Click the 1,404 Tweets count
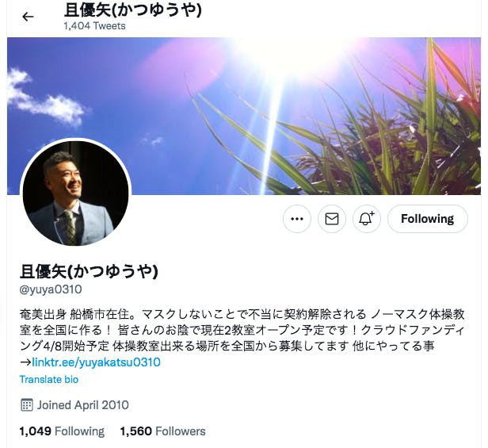 pos(94,26)
